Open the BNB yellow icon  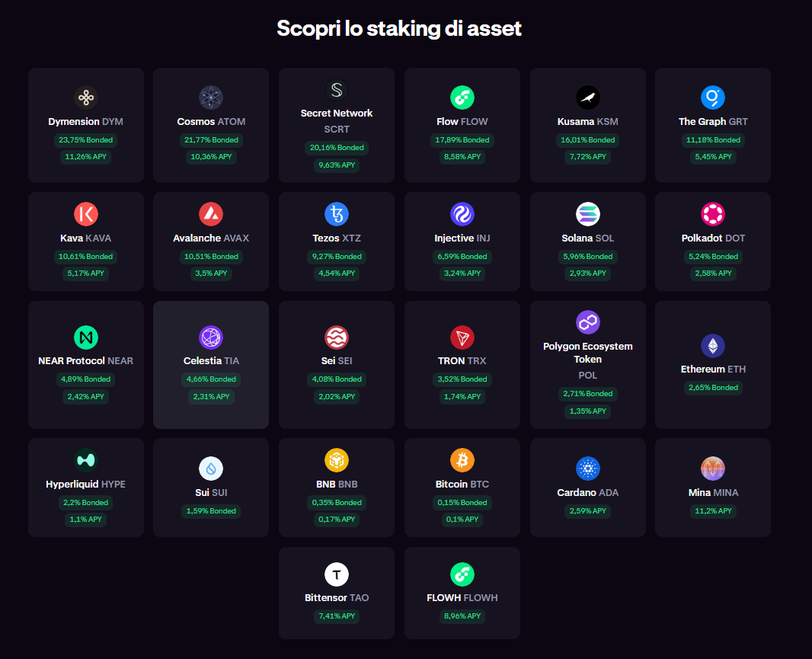(337, 460)
